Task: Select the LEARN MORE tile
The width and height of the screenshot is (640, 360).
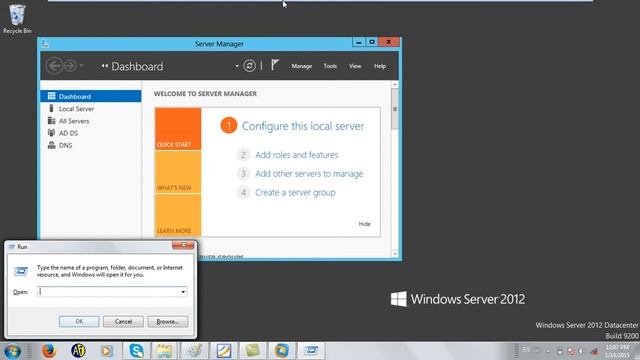Action: (x=178, y=215)
